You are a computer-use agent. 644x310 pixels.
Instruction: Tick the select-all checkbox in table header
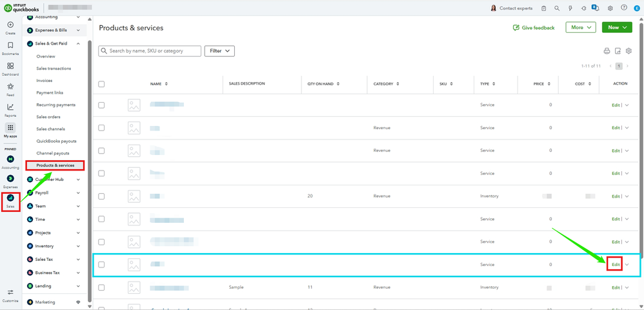click(101, 84)
